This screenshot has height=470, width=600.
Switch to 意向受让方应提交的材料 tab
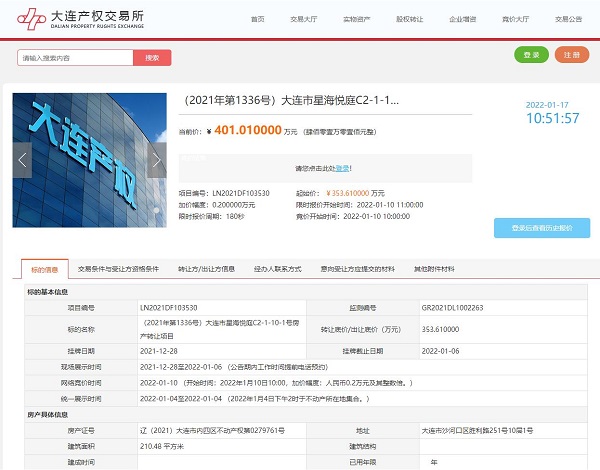[x=357, y=269]
